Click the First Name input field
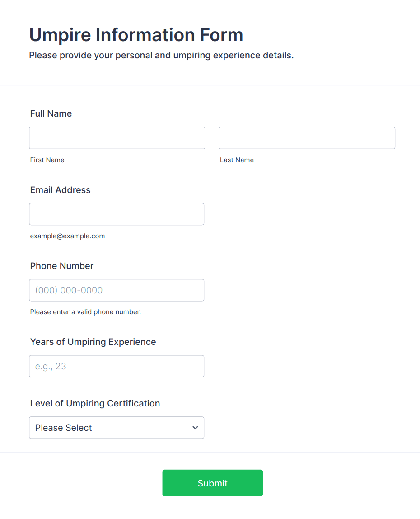420x519 pixels. (x=117, y=138)
